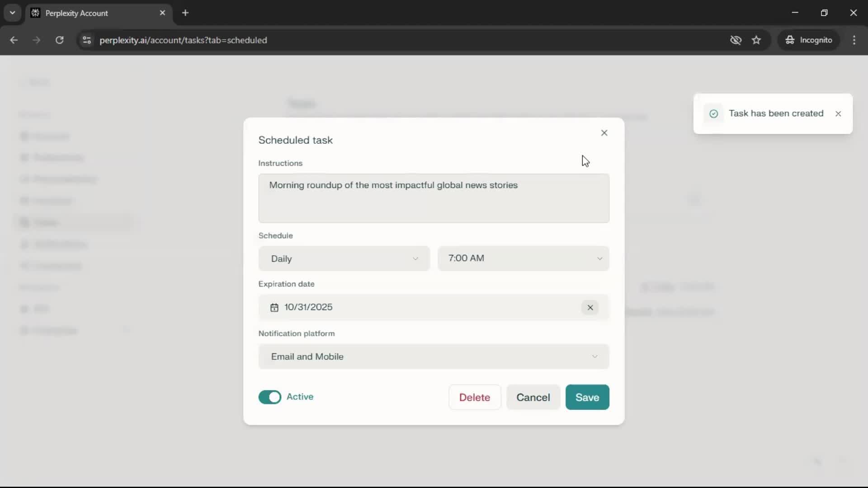
Task: Open calendar picker for expiration date
Action: coord(274,307)
